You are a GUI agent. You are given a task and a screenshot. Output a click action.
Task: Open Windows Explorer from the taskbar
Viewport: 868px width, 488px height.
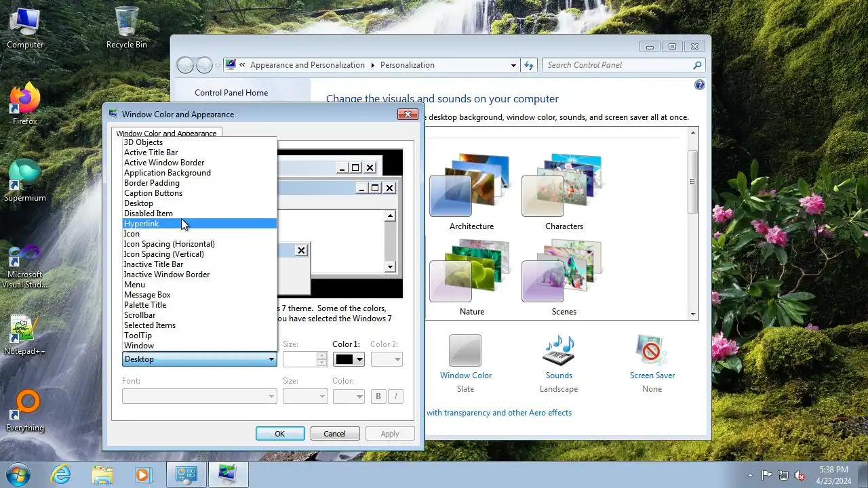point(102,474)
